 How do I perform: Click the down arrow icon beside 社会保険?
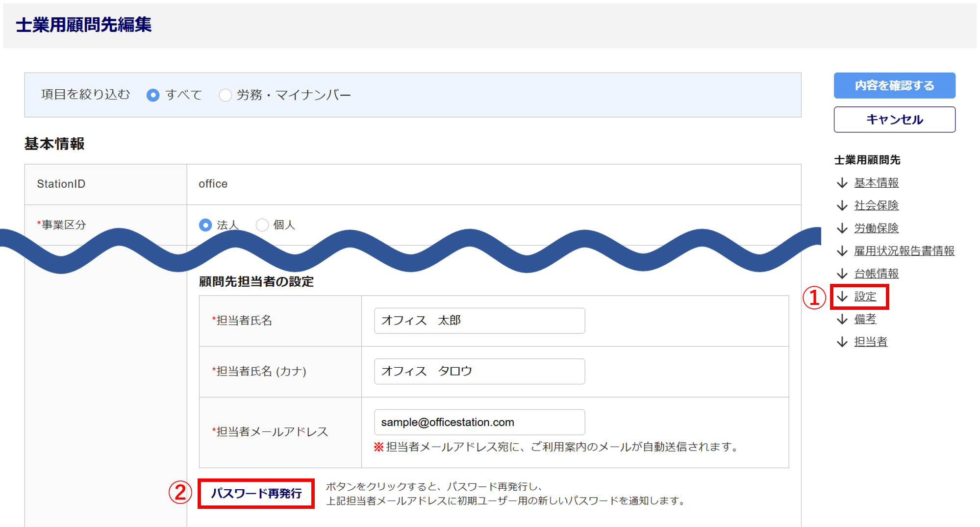pyautogui.click(x=842, y=205)
